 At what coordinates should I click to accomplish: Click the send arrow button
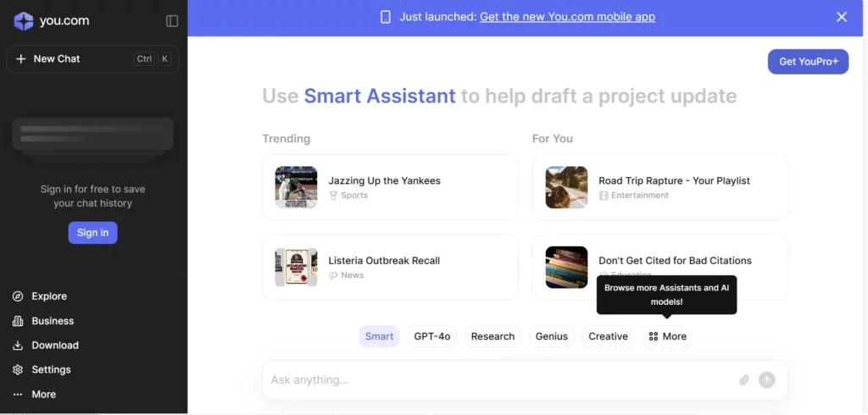click(x=766, y=380)
